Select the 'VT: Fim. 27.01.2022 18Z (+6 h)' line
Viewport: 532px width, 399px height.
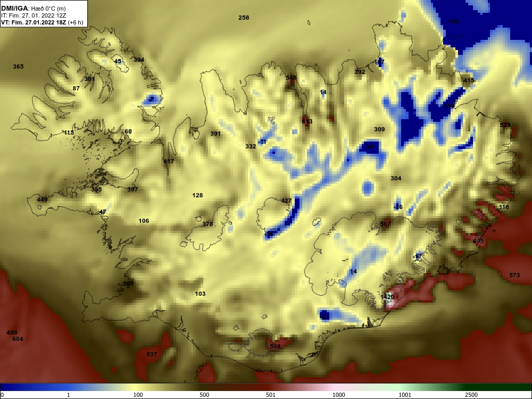[x=42, y=23]
